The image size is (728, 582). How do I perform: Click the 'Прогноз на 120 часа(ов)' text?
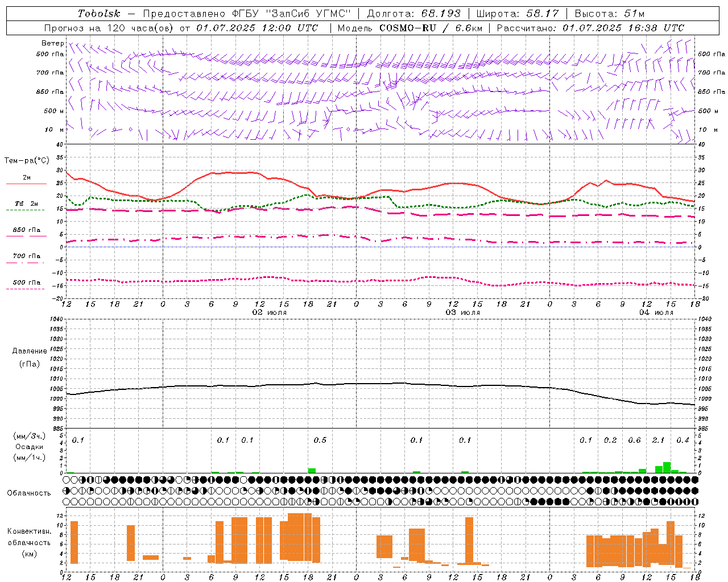click(110, 28)
